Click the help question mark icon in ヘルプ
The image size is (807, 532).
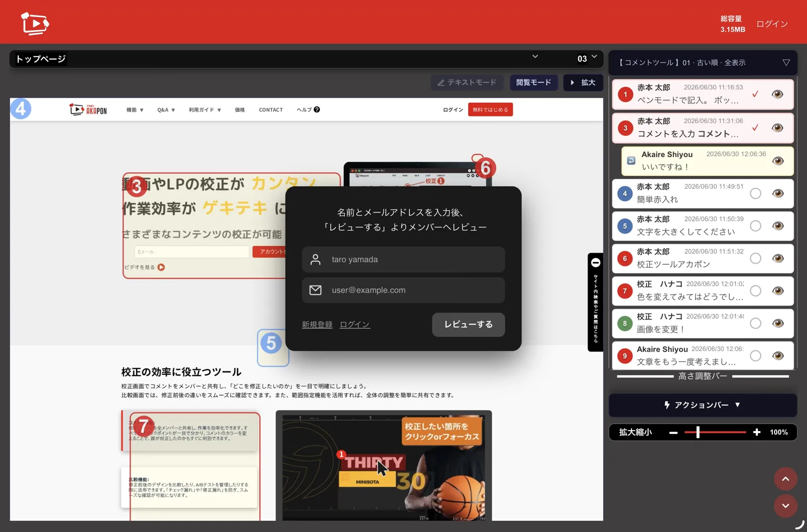[317, 109]
